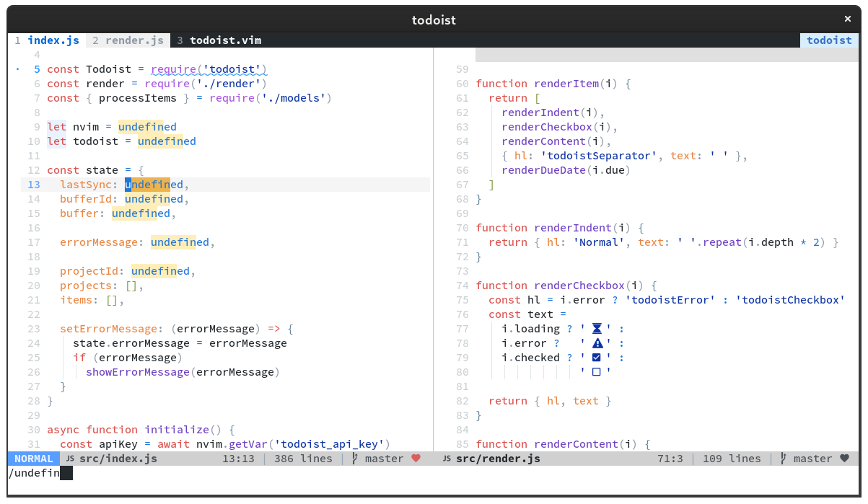Click the 'master' branch in left statusline
This screenshot has width=868, height=504.
(x=384, y=459)
